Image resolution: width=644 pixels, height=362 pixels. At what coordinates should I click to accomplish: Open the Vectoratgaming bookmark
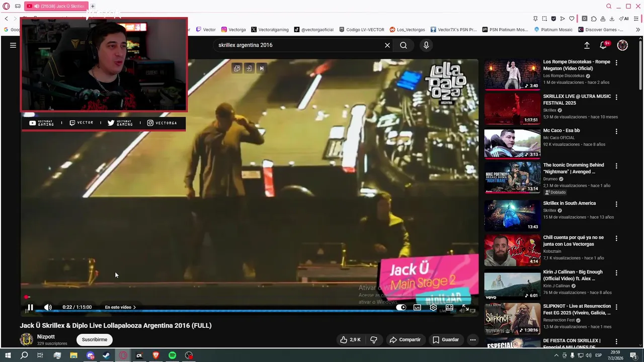coord(270,30)
